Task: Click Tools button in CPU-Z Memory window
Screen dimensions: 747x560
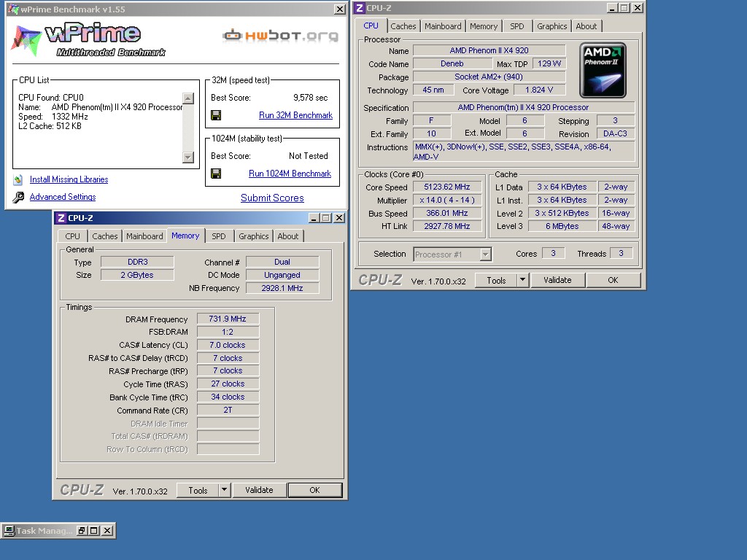Action: pos(198,490)
